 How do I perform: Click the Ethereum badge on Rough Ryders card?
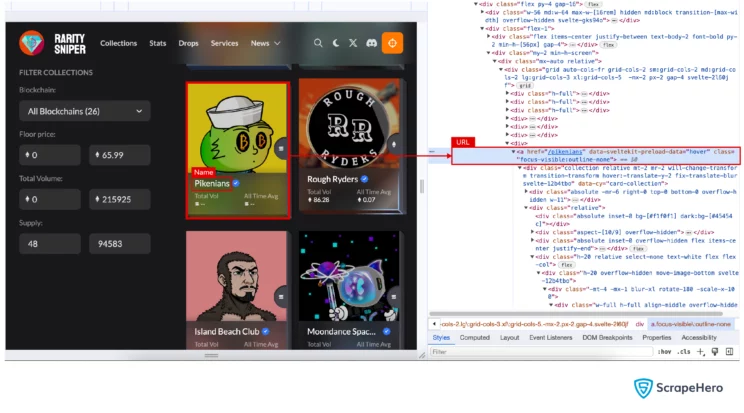coord(394,144)
